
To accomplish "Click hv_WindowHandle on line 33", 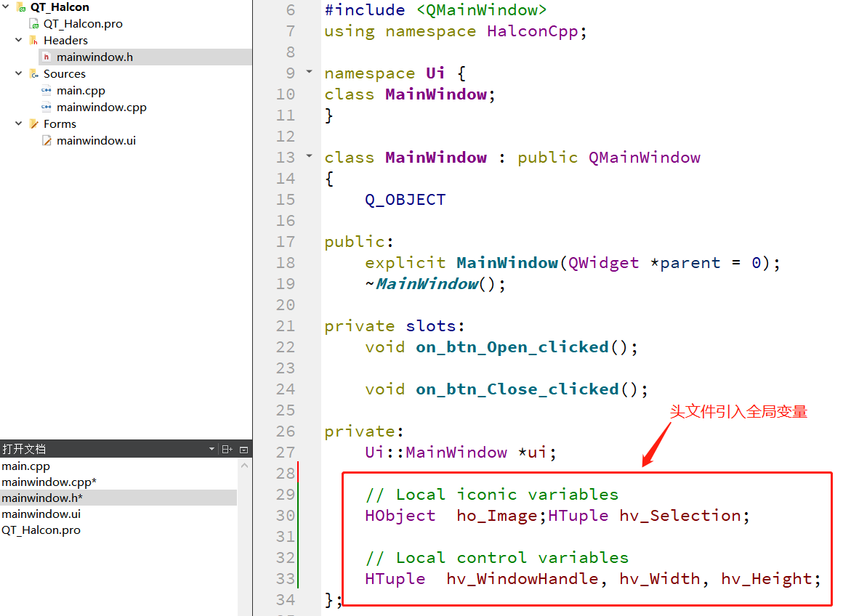I will coord(523,579).
